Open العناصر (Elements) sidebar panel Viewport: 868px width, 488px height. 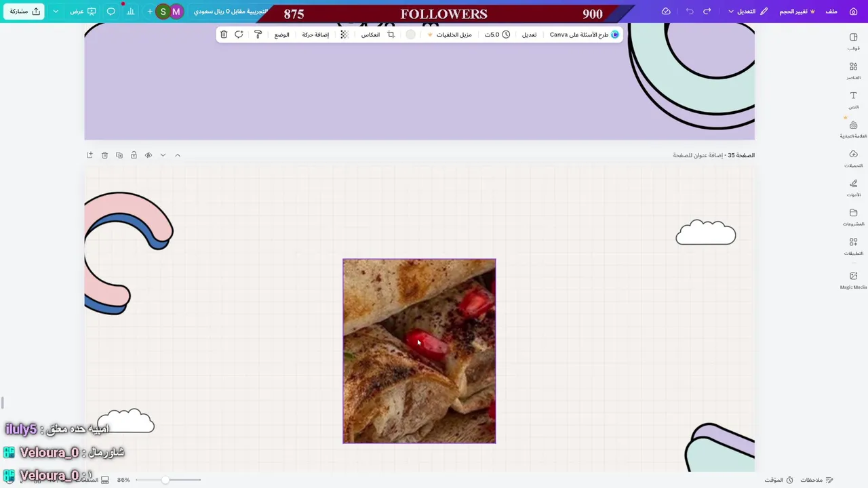click(x=853, y=70)
